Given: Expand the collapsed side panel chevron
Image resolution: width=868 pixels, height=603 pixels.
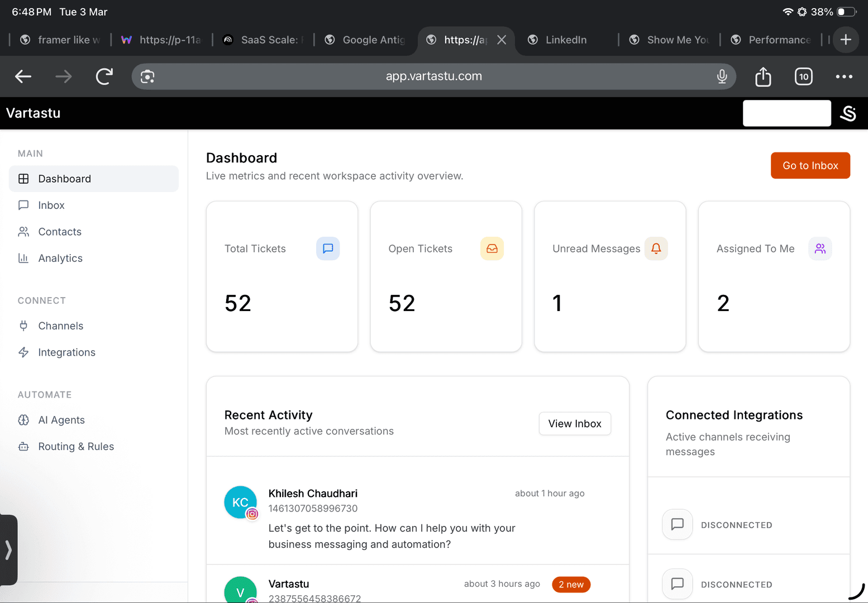Looking at the screenshot, I should click(x=9, y=550).
